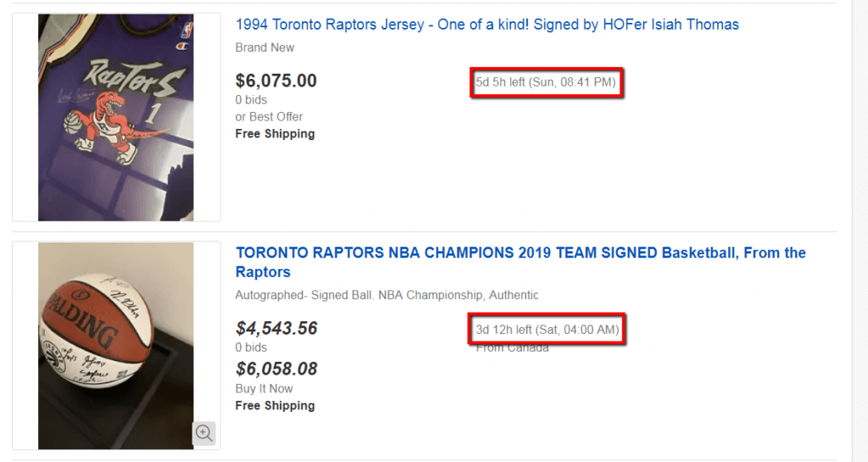Click the $6,058.08 Buy It Now price

(x=276, y=369)
